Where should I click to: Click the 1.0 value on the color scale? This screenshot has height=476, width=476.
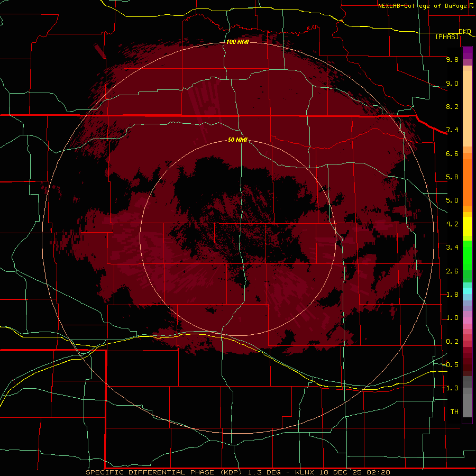click(x=452, y=318)
